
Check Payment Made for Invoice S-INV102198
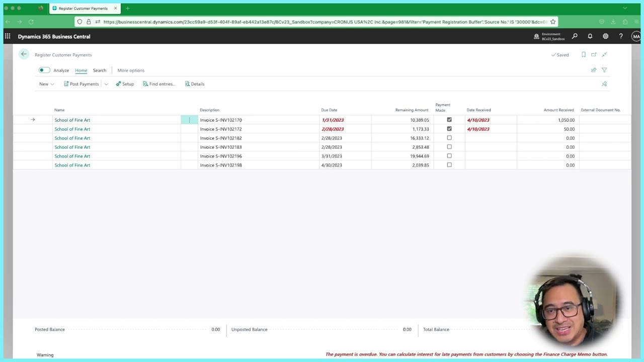(449, 165)
